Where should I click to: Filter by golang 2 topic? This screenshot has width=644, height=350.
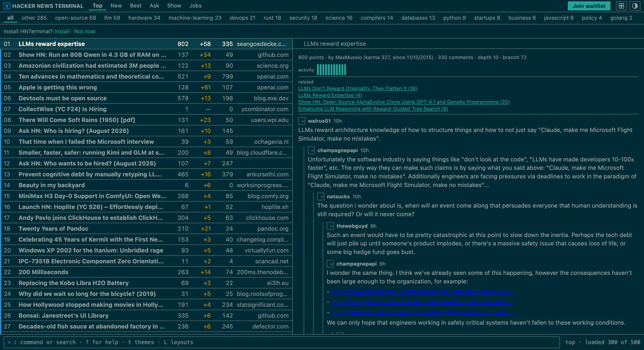621,18
